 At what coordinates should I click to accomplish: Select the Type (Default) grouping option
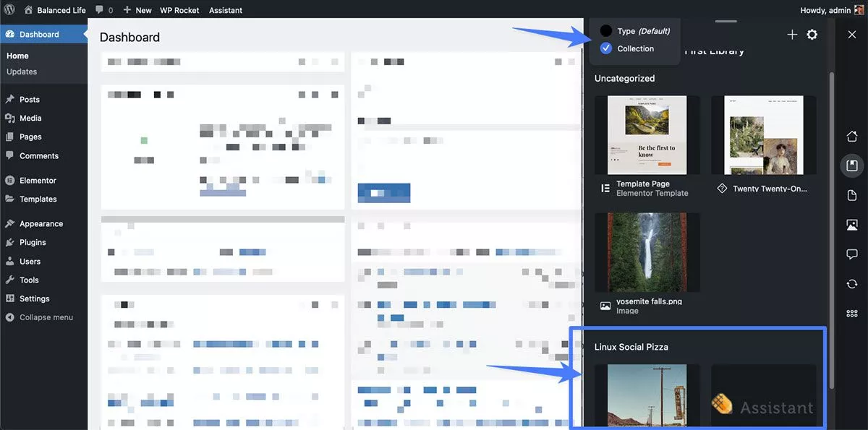635,31
